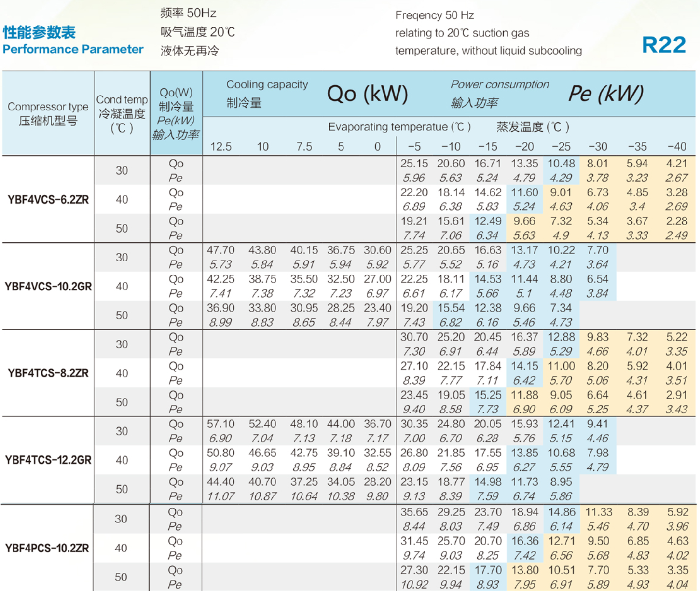Click model name YBF4TCS-8.2ZR

point(48,373)
